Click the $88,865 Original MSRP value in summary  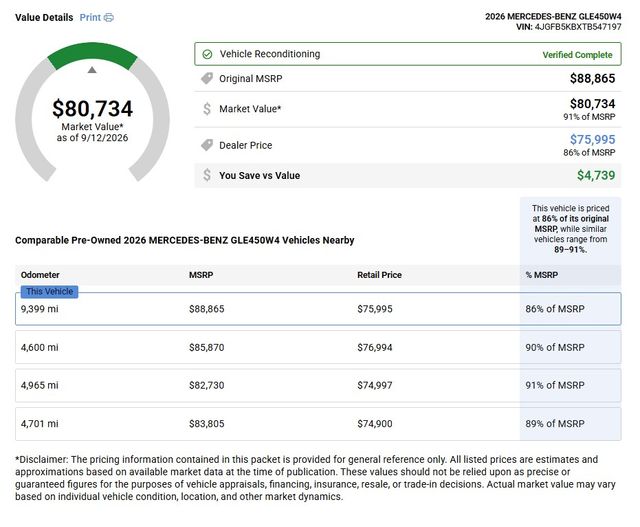click(x=592, y=78)
